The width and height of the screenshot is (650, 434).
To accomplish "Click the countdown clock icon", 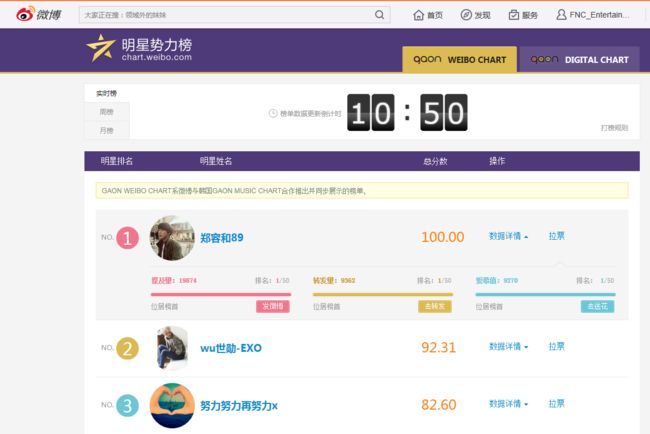I will (273, 113).
